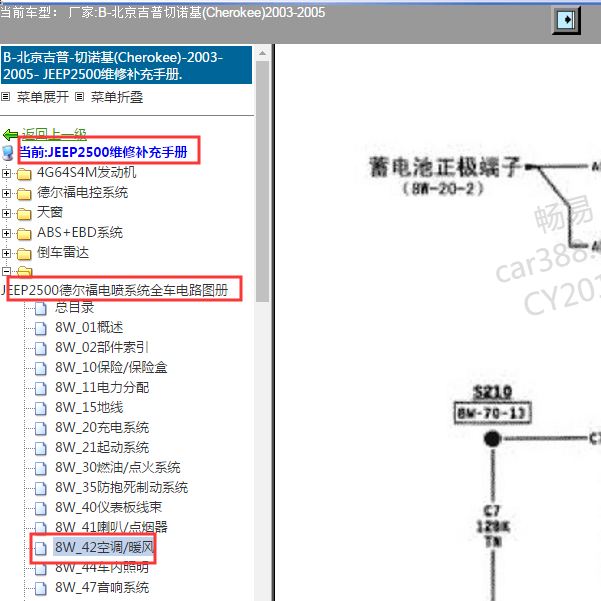Click the computer icon beside 当前:JEEP2500维修补充手册
601x601 pixels.
pyautogui.click(x=8, y=153)
